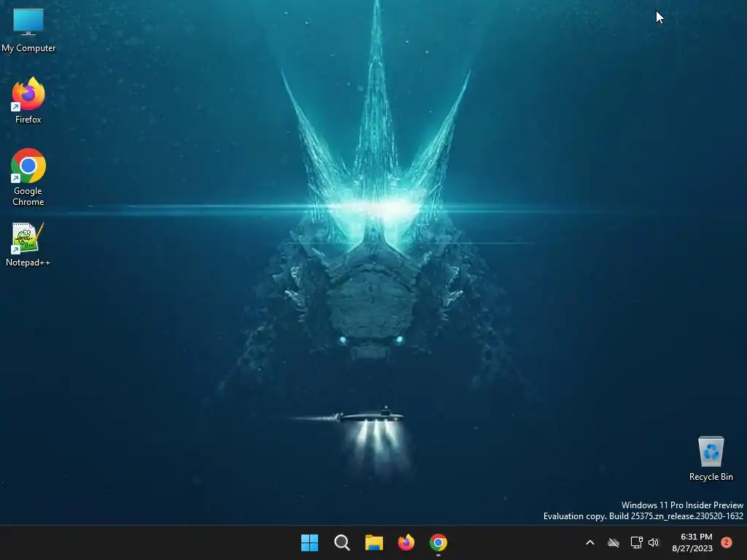Select the Recycle Bin icon
This screenshot has height=560, width=747.
point(711,459)
